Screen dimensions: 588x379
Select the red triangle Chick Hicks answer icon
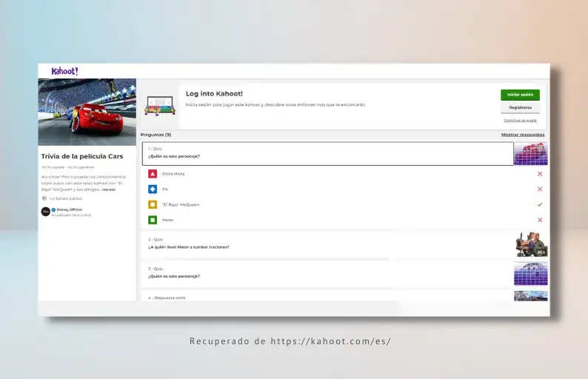(x=152, y=174)
